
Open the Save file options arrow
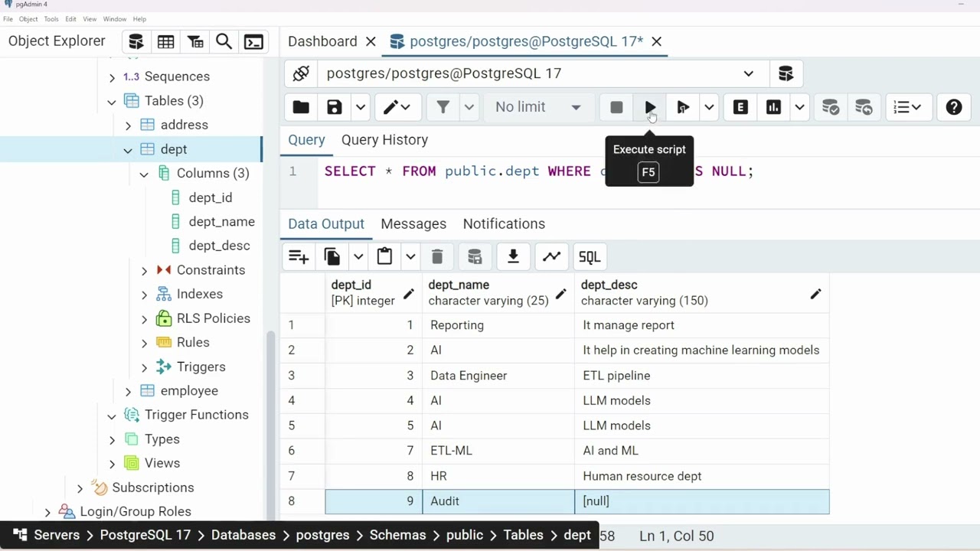pos(361,107)
